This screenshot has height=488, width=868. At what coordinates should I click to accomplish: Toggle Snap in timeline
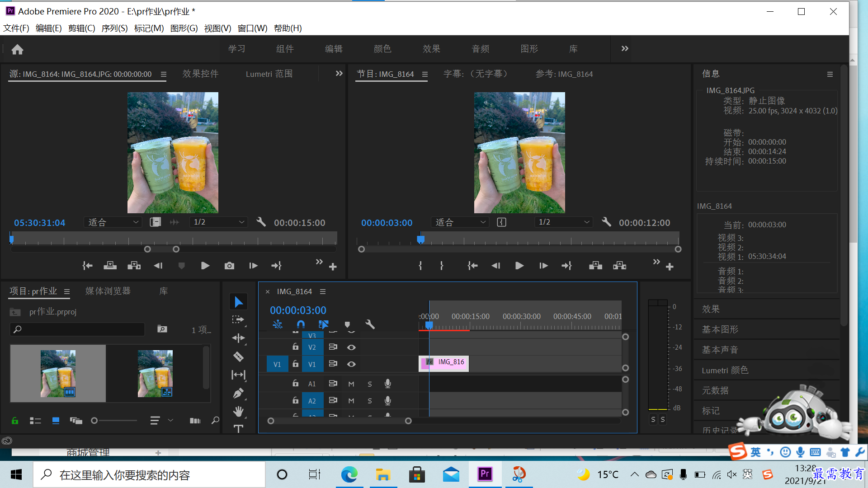301,324
